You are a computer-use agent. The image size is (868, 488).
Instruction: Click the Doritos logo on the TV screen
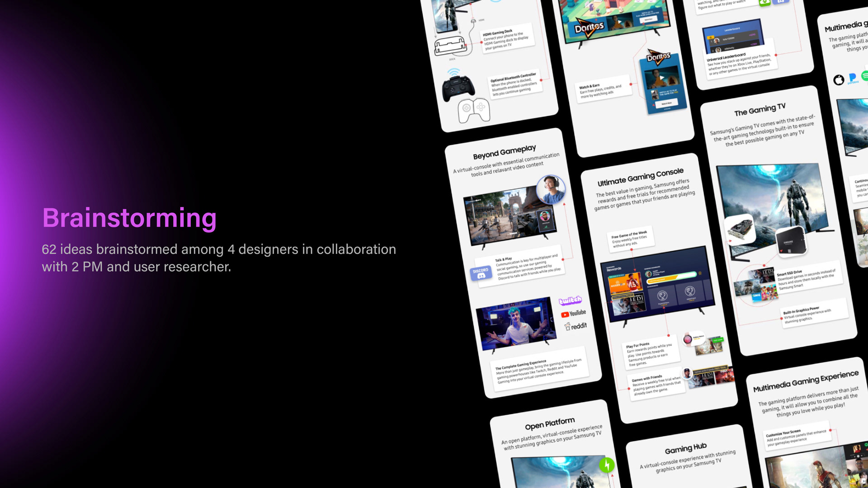tap(589, 28)
